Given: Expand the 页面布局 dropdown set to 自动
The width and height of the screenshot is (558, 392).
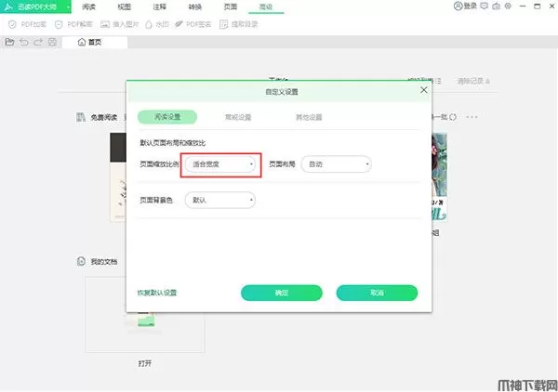Looking at the screenshot, I should (x=335, y=164).
